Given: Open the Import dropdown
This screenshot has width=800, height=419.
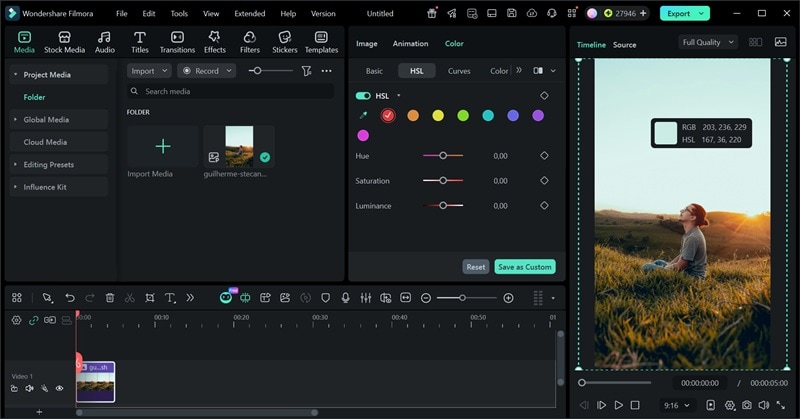Looking at the screenshot, I should (x=148, y=71).
